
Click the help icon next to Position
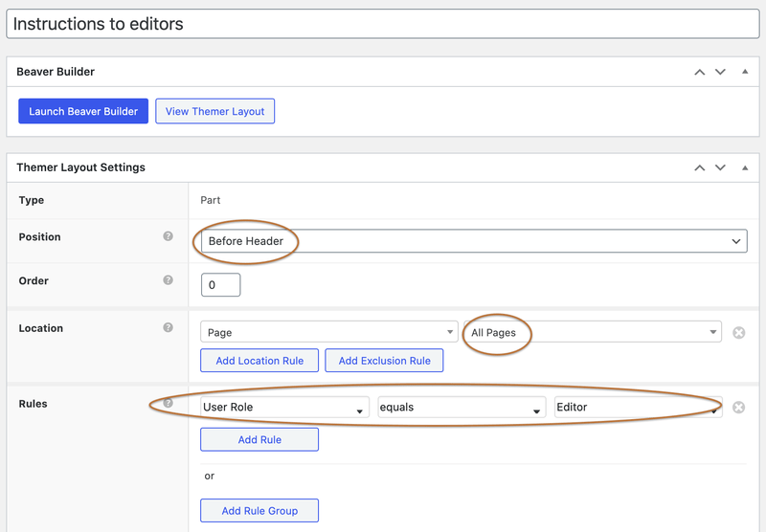coord(168,236)
